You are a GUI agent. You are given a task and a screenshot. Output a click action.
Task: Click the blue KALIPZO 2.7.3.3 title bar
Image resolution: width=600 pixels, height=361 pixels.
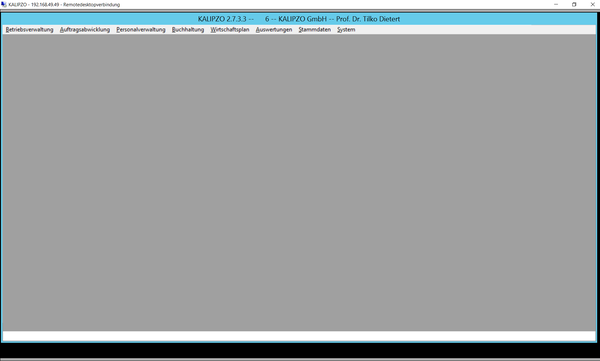click(299, 19)
